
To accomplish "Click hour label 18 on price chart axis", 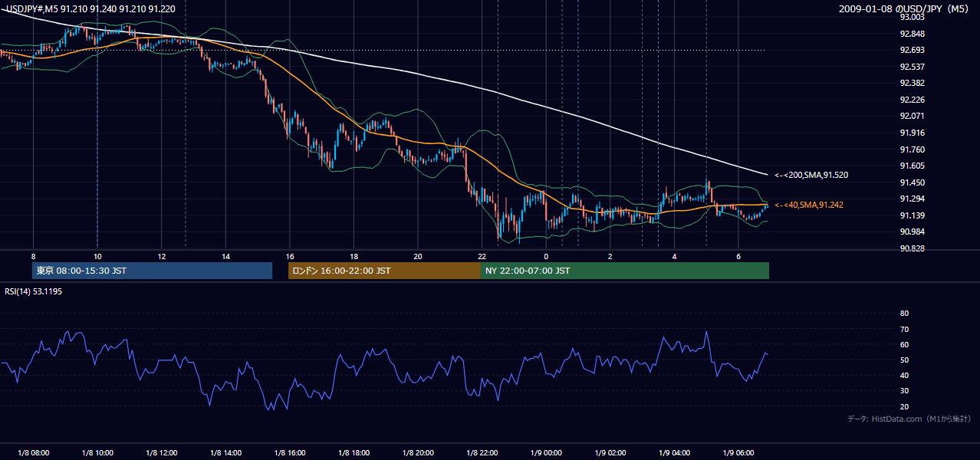I will (x=354, y=256).
